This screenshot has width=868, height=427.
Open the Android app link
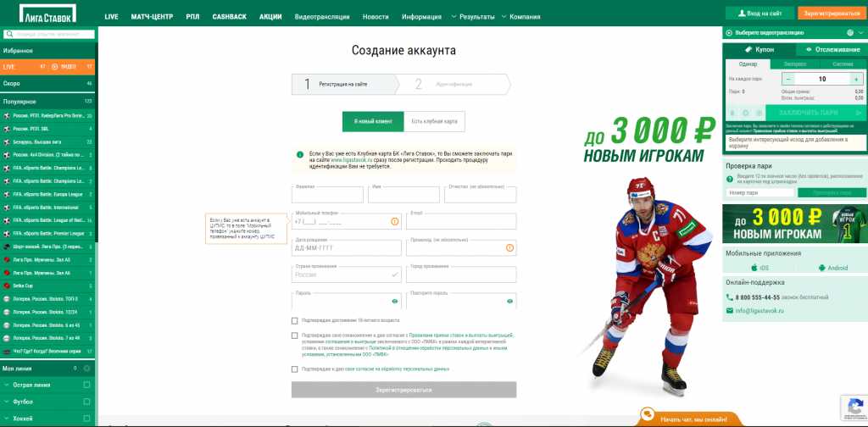(x=832, y=268)
